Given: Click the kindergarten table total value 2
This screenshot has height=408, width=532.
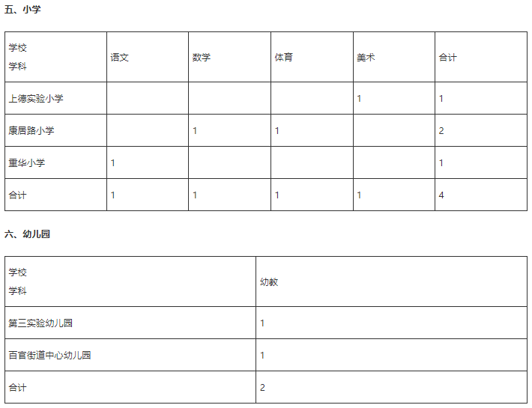Looking at the screenshot, I should [x=262, y=387].
